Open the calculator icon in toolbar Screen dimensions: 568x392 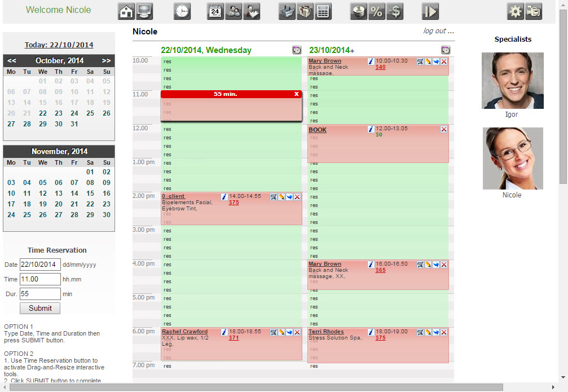pos(323,11)
